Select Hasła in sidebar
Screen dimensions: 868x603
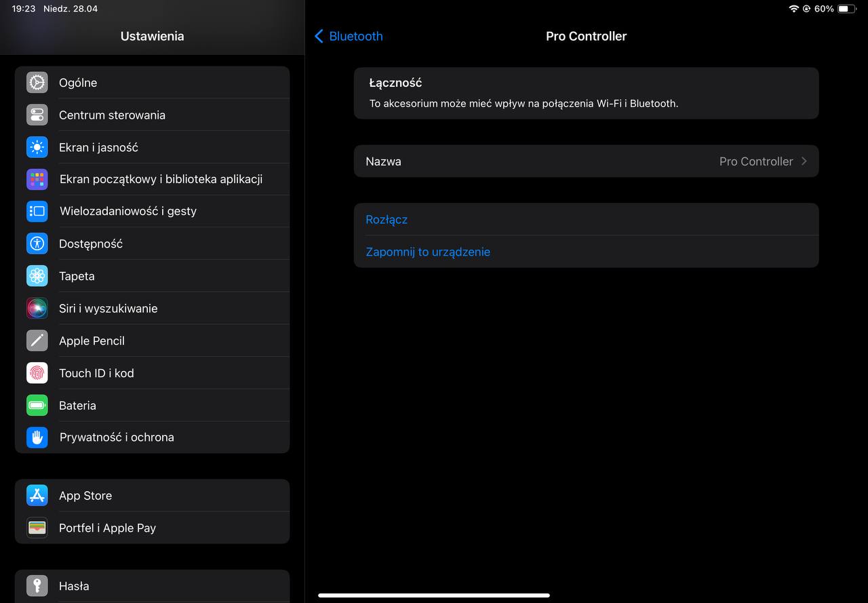click(x=152, y=586)
